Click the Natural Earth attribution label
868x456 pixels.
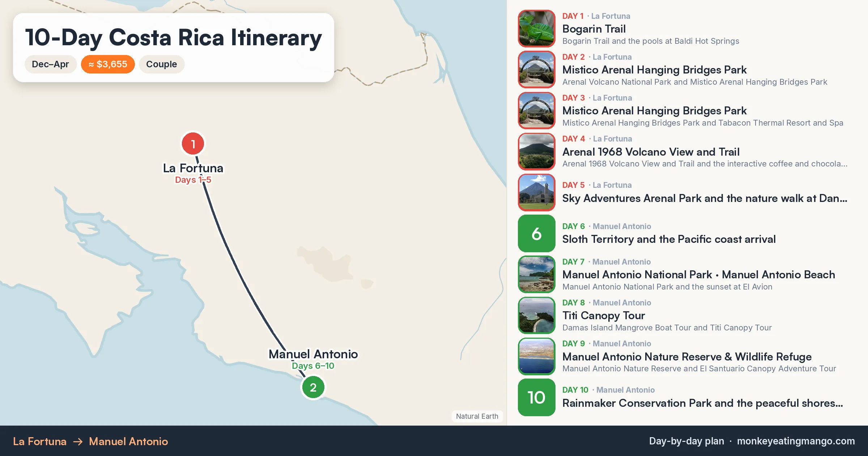[477, 416]
